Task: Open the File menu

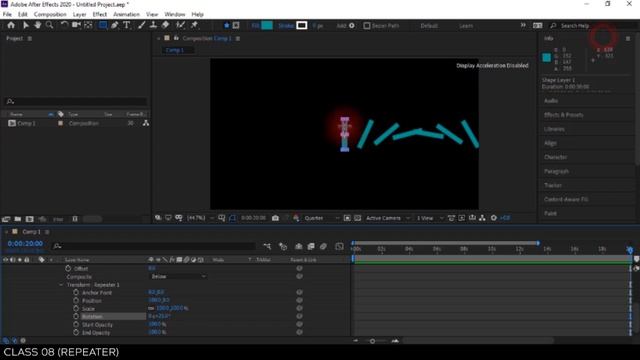Action: pyautogui.click(x=7, y=14)
